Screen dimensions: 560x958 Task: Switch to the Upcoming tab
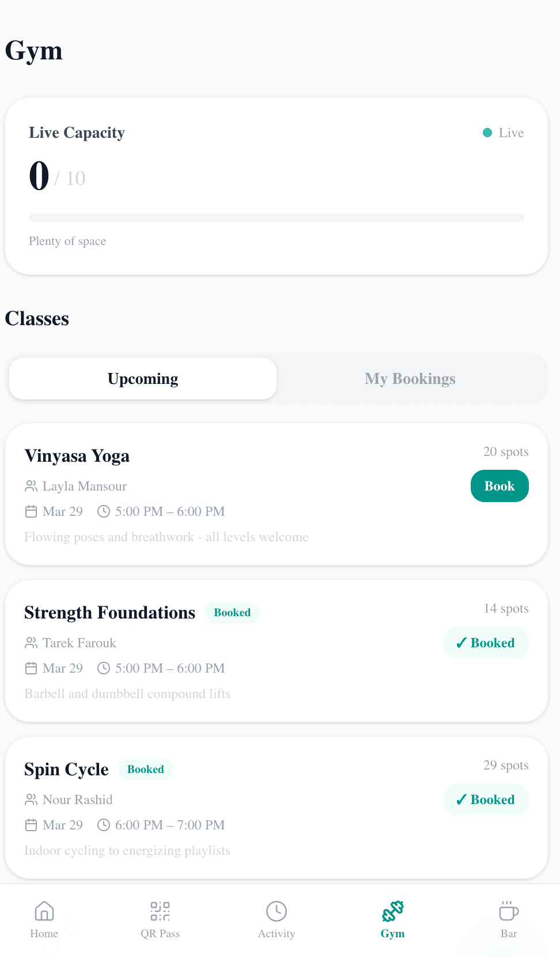(143, 379)
